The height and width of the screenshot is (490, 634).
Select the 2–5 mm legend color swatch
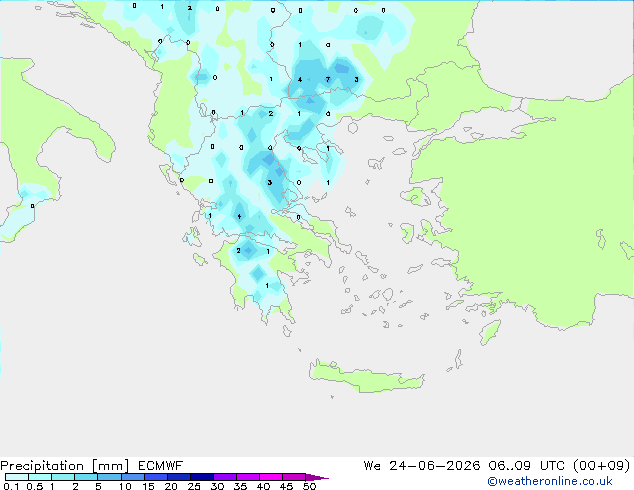coord(86,477)
